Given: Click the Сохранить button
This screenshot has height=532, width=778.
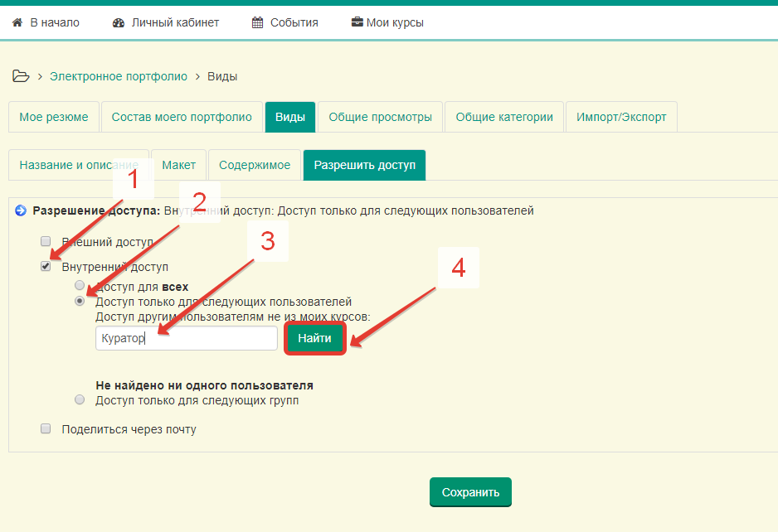Looking at the screenshot, I should click(470, 492).
